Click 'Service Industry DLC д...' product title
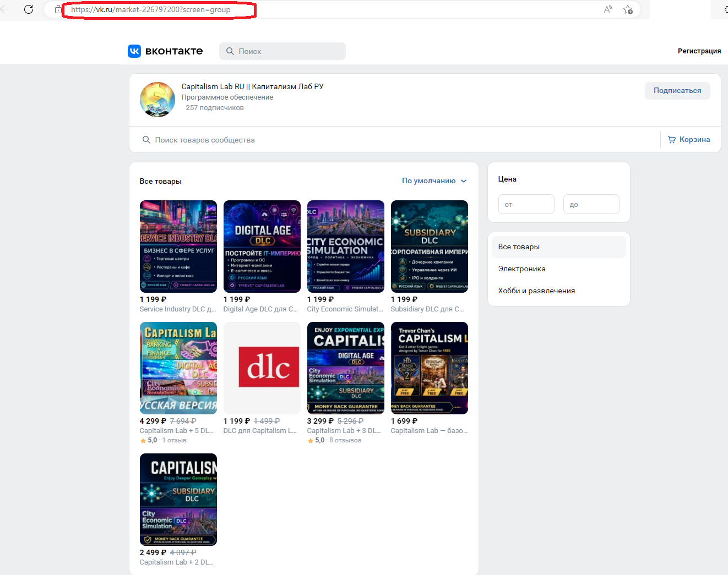This screenshot has height=575, width=728. tap(178, 309)
